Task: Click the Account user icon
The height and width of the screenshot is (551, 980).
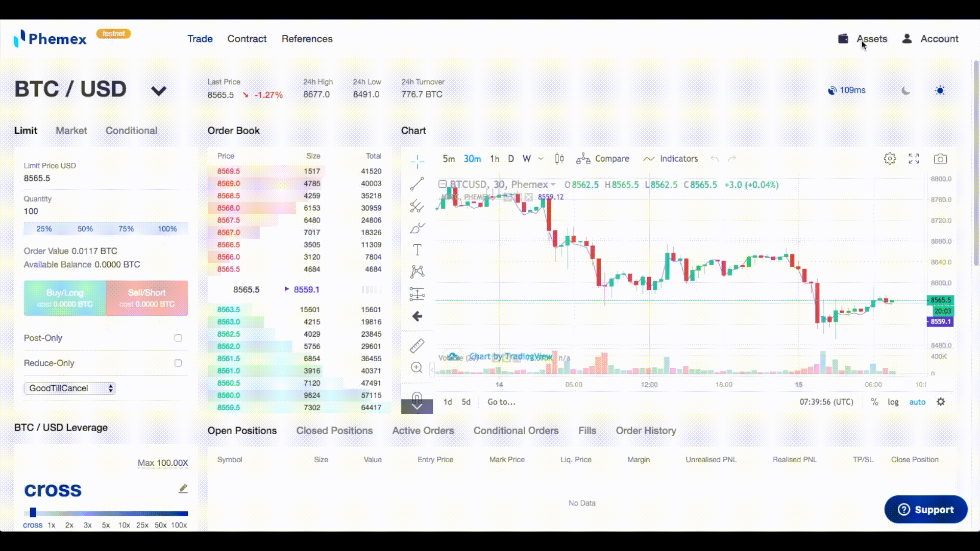Action: tap(907, 39)
